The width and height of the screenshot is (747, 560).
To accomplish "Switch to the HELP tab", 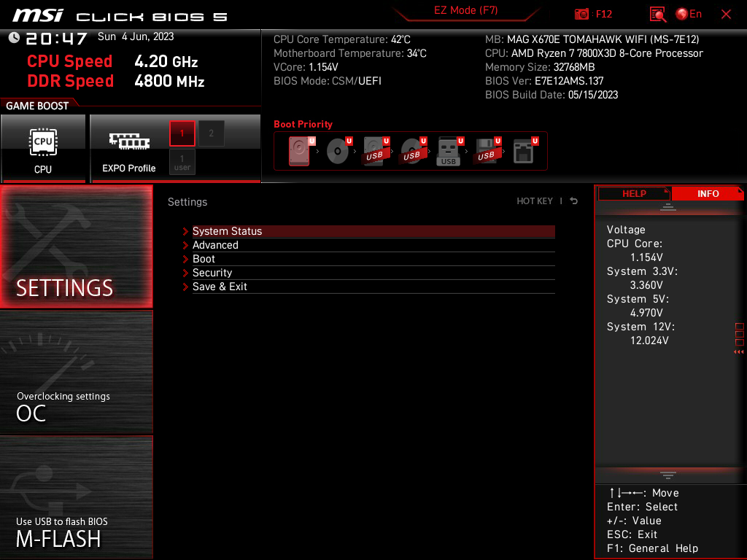I will click(633, 193).
